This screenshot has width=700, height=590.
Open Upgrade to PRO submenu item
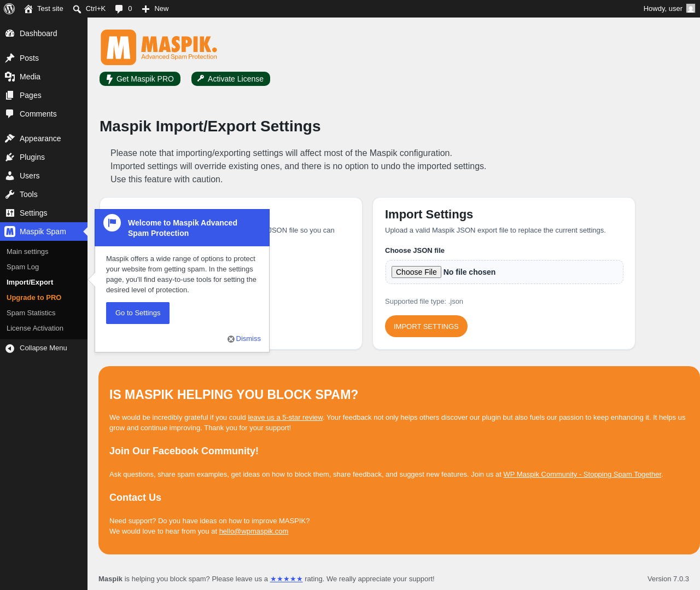click(34, 298)
